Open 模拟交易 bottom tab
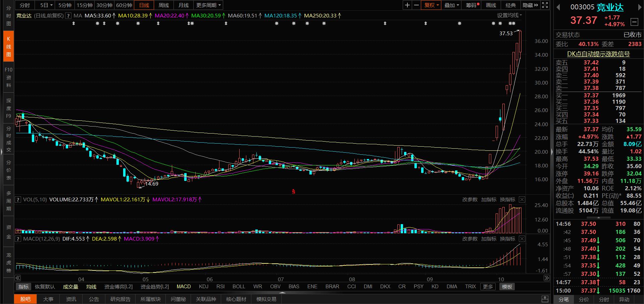Viewport: 644px width, 304px height. click(266, 299)
